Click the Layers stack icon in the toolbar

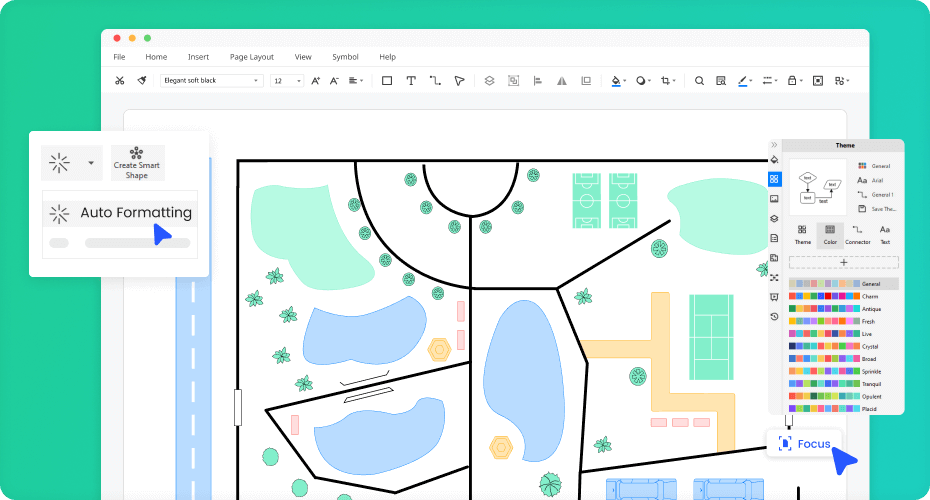[489, 81]
